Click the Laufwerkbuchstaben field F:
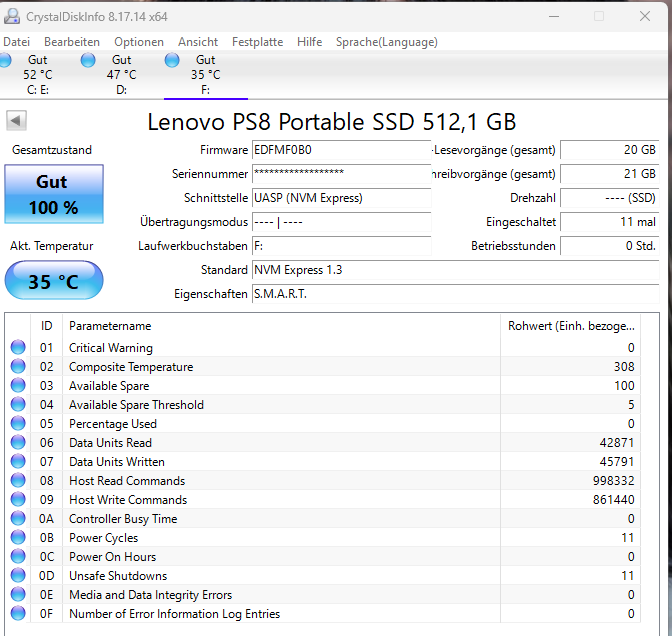 pos(341,246)
